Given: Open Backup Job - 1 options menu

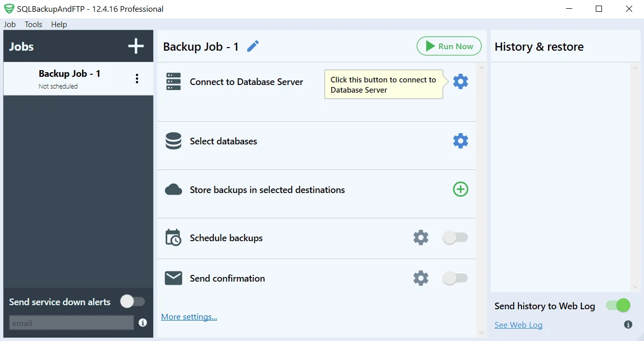Looking at the screenshot, I should click(x=136, y=78).
